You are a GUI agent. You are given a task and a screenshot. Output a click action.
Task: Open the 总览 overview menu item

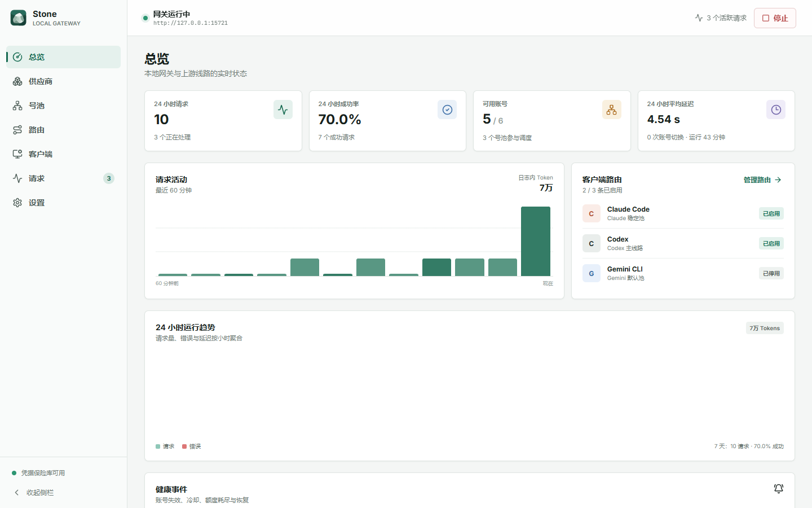(x=63, y=57)
